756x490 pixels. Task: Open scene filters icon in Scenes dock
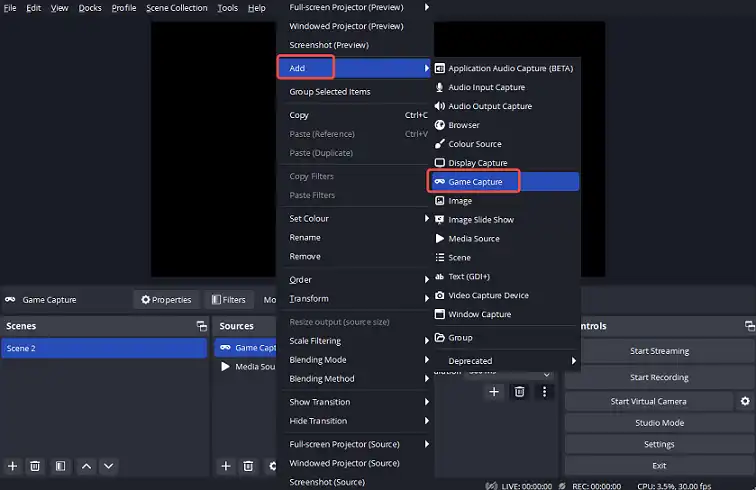60,466
